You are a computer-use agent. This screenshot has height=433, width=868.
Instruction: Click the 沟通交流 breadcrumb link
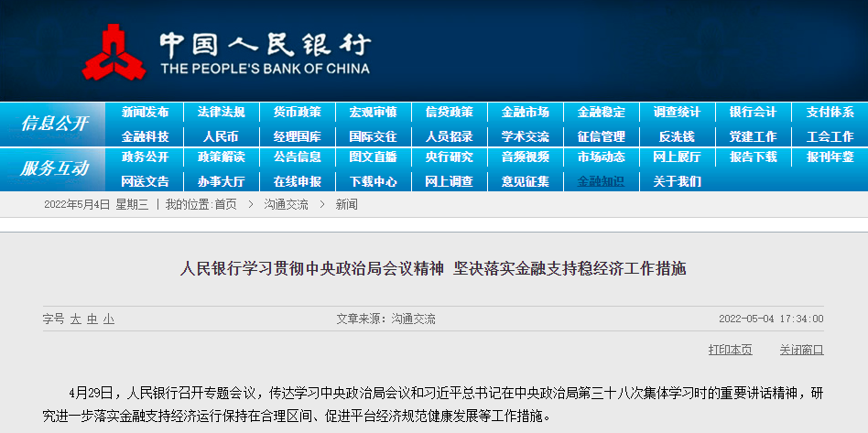tap(286, 204)
